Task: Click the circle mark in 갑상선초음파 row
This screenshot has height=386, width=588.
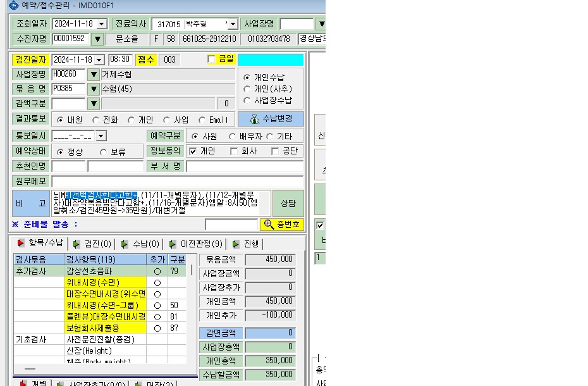Action: click(157, 271)
